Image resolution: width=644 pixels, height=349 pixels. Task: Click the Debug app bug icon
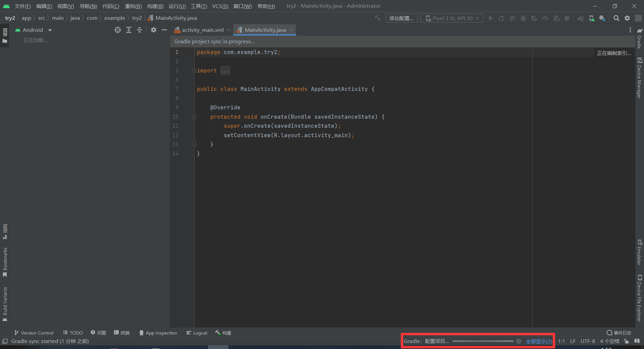tap(523, 18)
